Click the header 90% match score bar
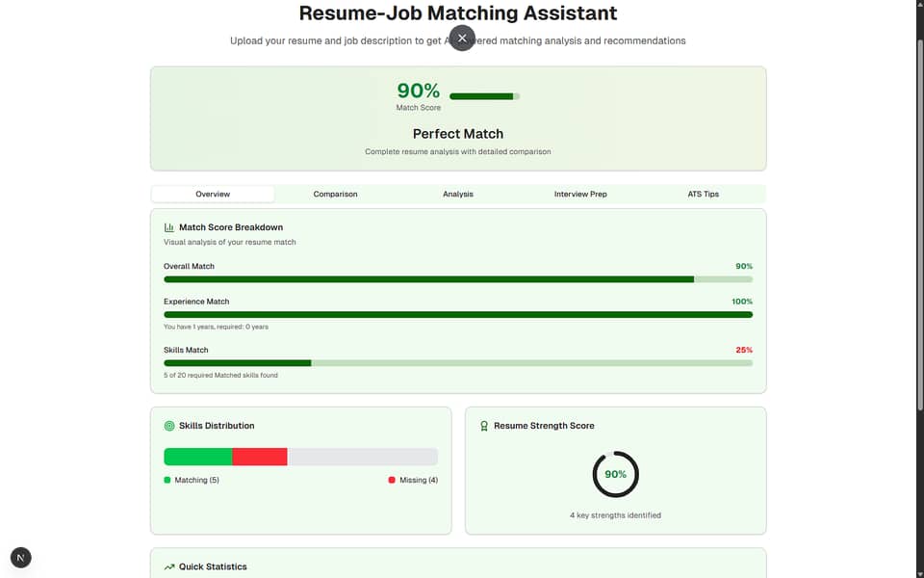924x578 pixels. (x=484, y=96)
